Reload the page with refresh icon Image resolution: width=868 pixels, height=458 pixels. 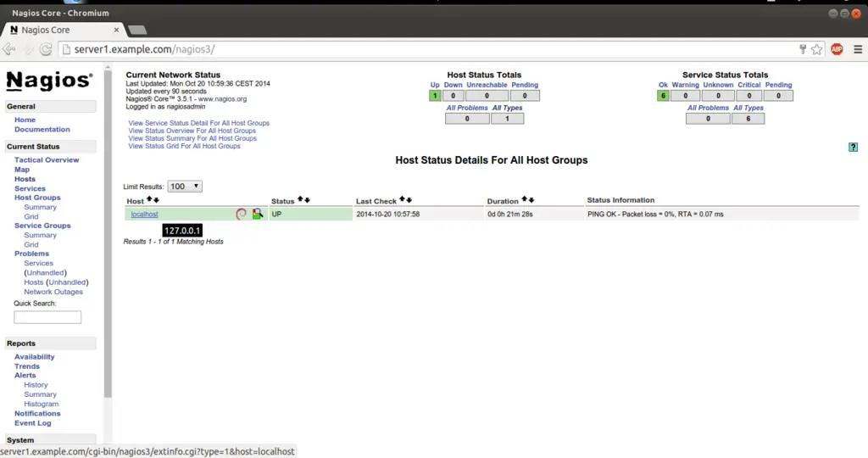46,49
